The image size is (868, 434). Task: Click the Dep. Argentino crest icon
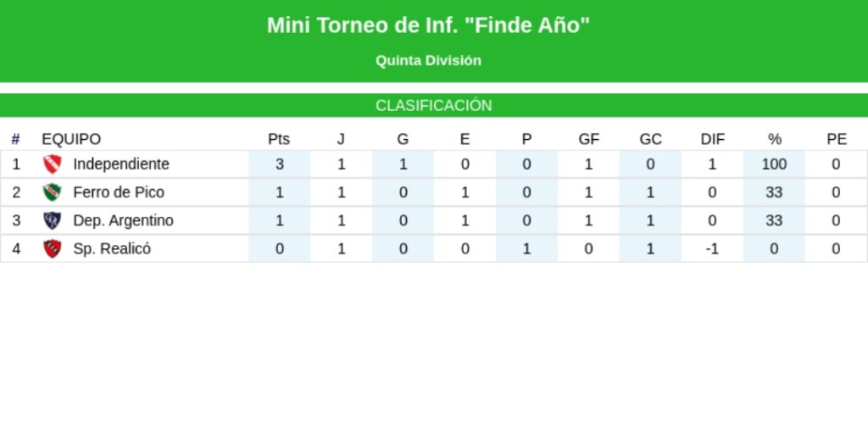point(53,220)
